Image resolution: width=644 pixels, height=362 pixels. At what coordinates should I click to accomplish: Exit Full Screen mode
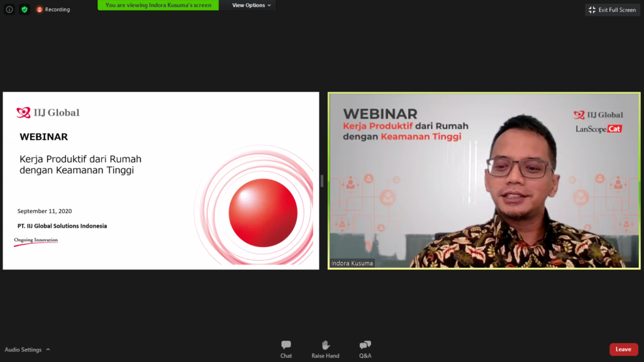pos(612,9)
